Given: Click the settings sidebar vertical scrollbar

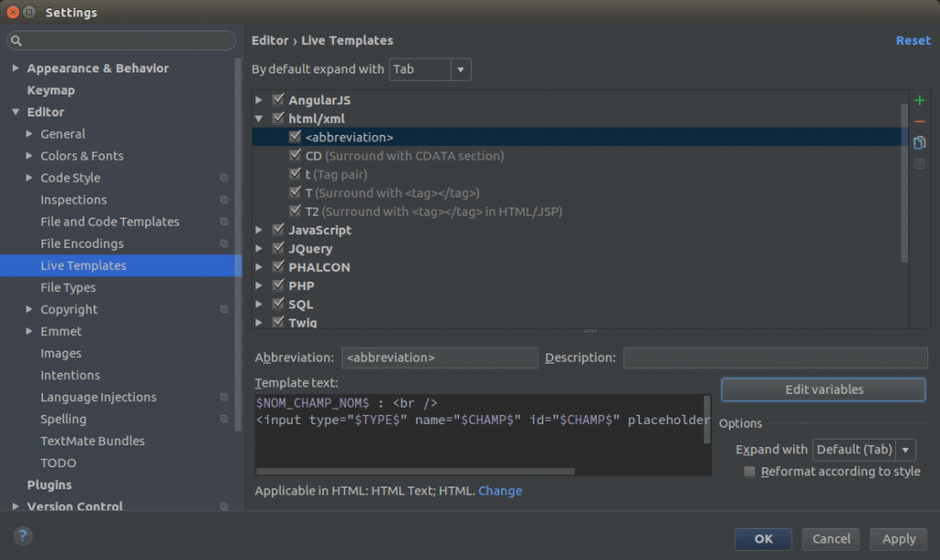Looking at the screenshot, I should (238, 244).
